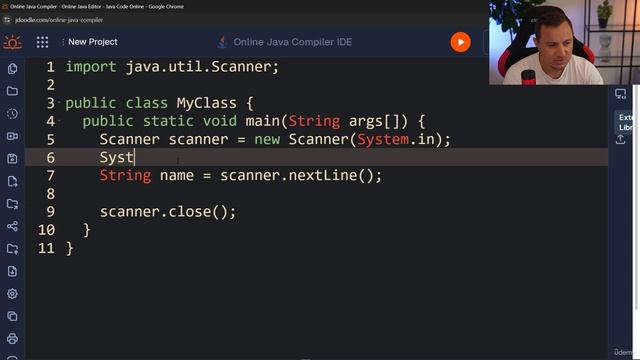640x360 pixels.
Task: Click the jdoodle.com address bar URL
Action: coord(59,20)
